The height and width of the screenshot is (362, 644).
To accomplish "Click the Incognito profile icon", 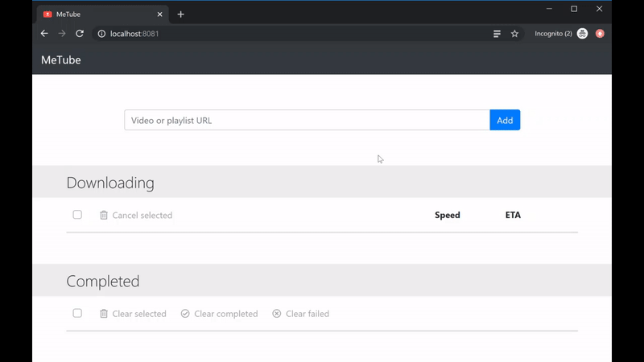I will click(582, 34).
